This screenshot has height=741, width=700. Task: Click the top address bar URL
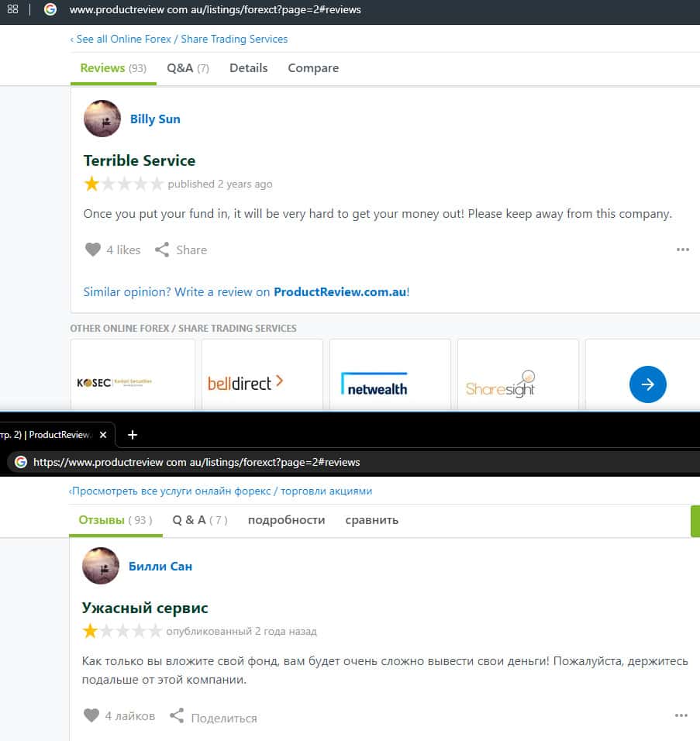pos(215,9)
